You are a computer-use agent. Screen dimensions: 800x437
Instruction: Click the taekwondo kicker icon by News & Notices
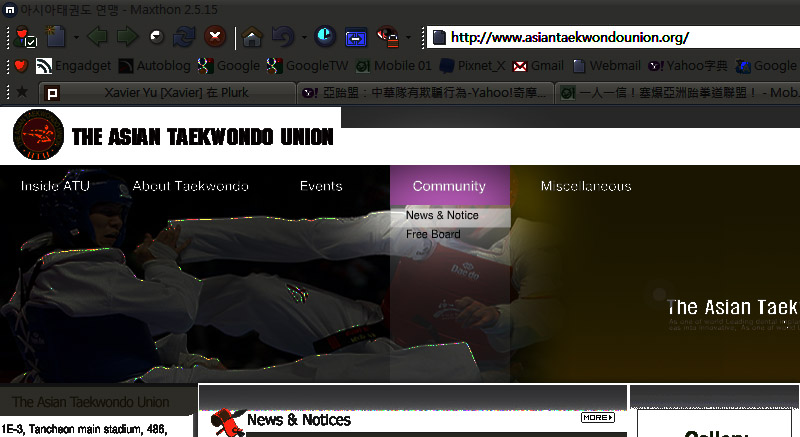pyautogui.click(x=228, y=422)
